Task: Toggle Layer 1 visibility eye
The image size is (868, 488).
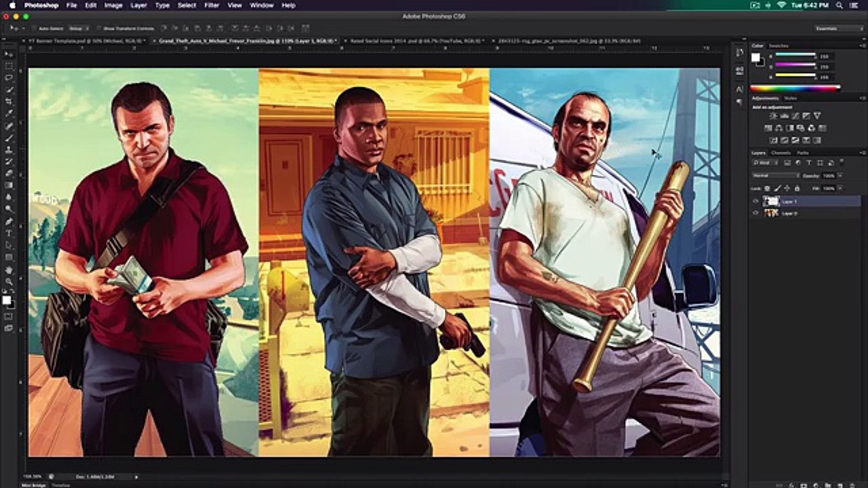Action: pyautogui.click(x=756, y=202)
